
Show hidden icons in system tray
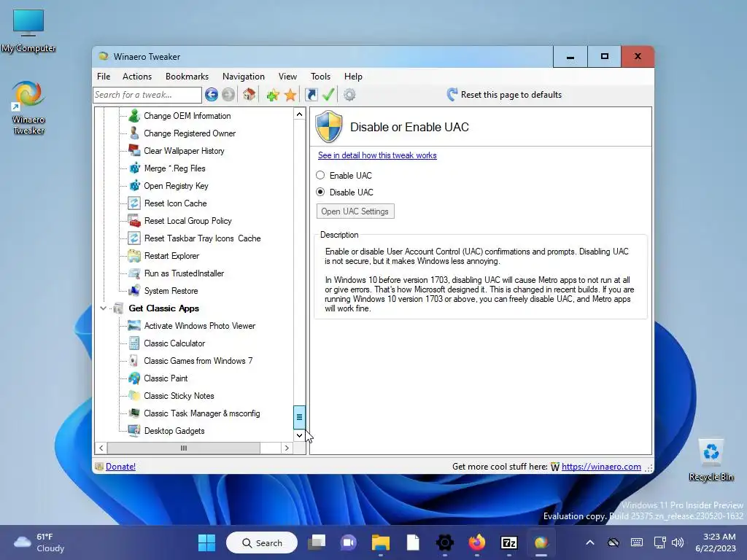pos(589,542)
